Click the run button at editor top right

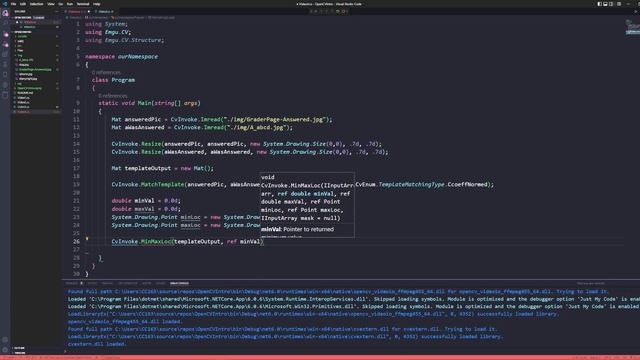(635, 11)
